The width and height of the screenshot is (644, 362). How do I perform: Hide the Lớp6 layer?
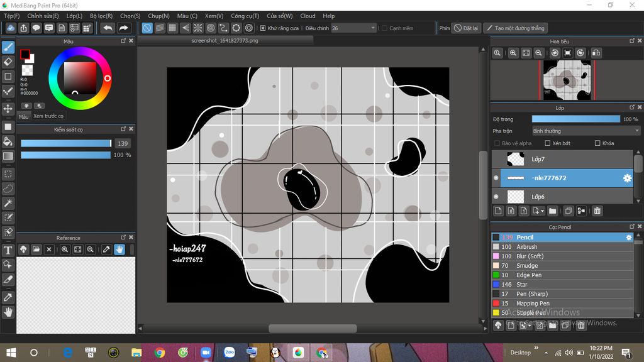point(496,197)
